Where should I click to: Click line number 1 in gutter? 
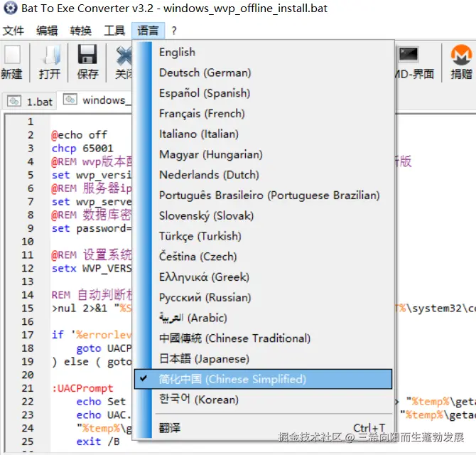31,122
